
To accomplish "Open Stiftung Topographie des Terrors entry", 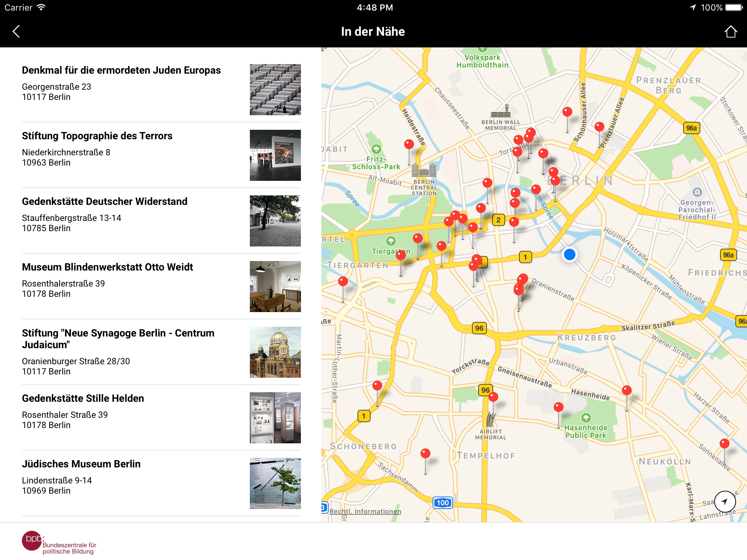I will (161, 155).
